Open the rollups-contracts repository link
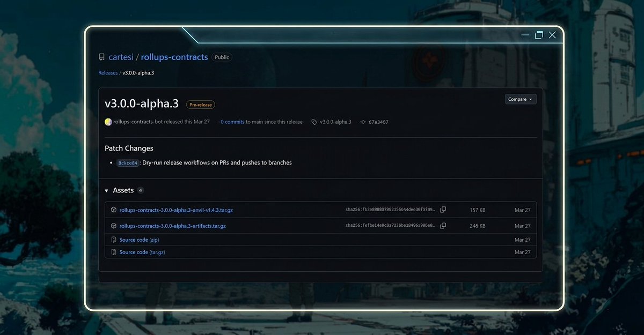 click(x=174, y=57)
